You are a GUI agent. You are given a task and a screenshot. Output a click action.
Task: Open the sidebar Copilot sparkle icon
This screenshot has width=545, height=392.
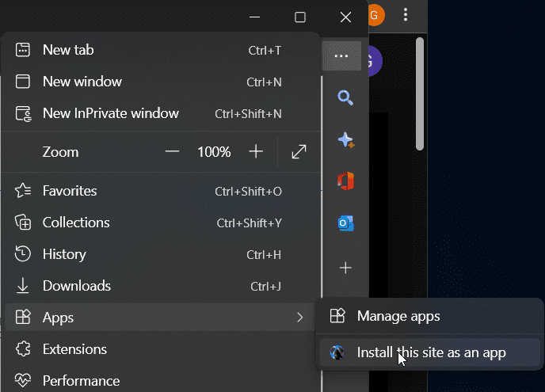[x=346, y=139]
